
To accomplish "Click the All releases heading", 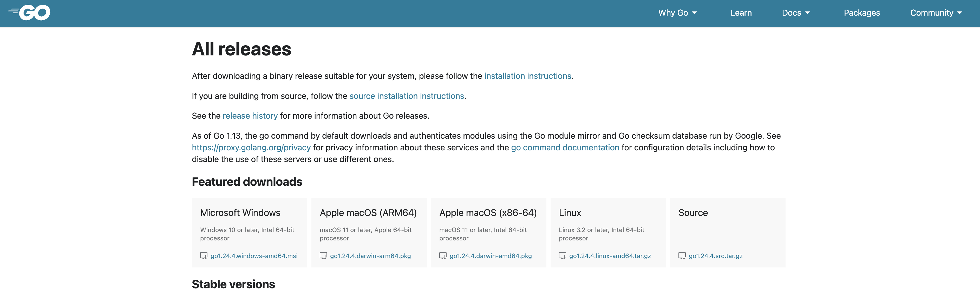I will pyautogui.click(x=241, y=49).
